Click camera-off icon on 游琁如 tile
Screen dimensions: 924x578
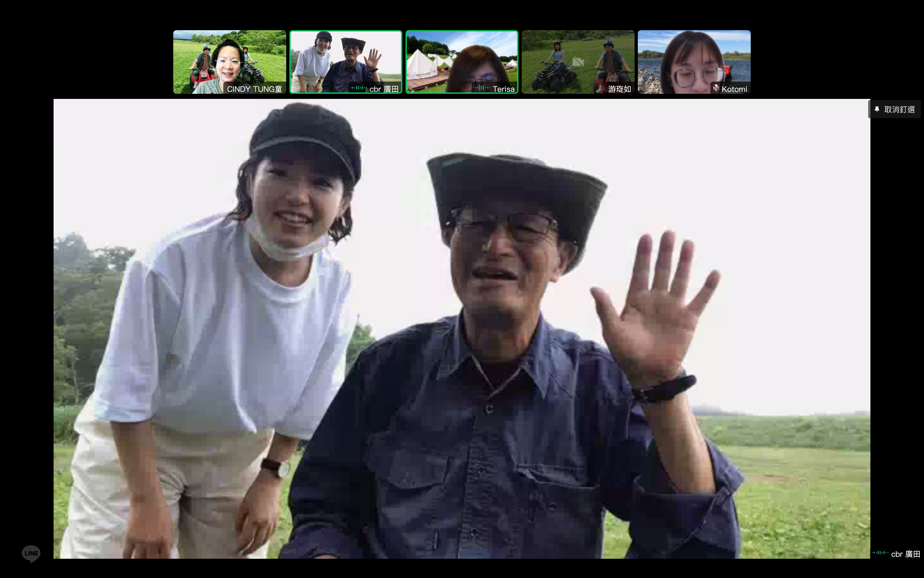(578, 62)
